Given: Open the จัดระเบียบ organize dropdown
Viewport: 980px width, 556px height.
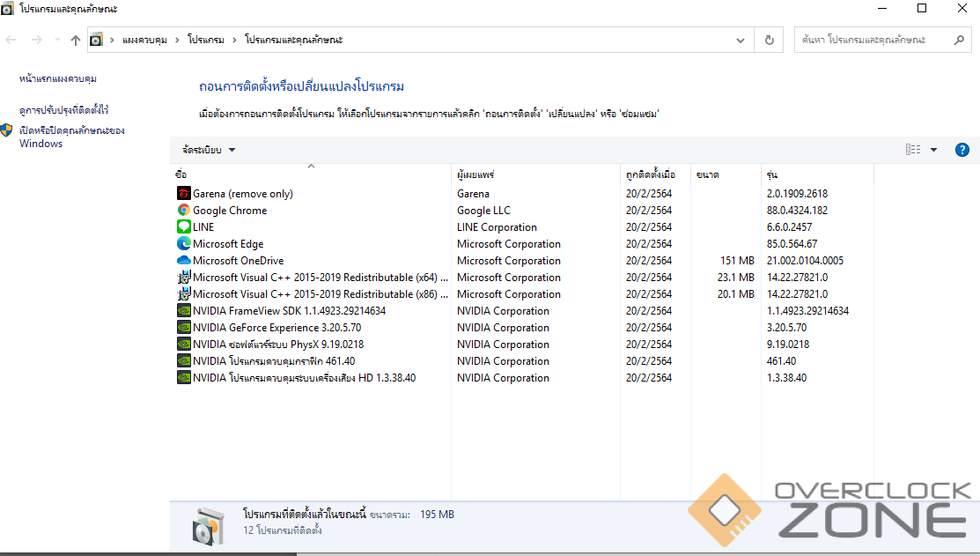Looking at the screenshot, I should pos(209,150).
